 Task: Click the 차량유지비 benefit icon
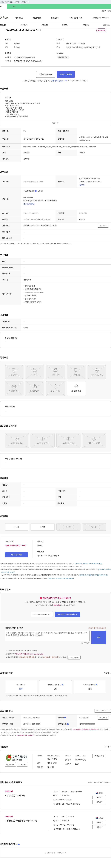[x=55, y=372]
